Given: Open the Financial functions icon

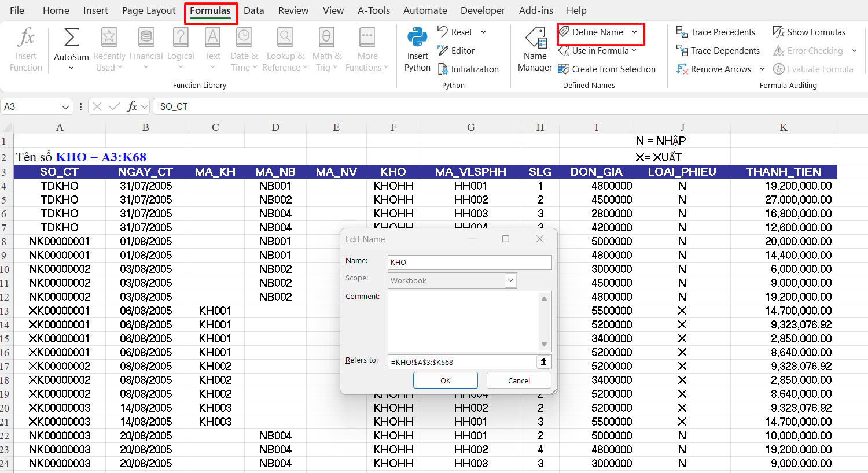Looking at the screenshot, I should tap(146, 38).
